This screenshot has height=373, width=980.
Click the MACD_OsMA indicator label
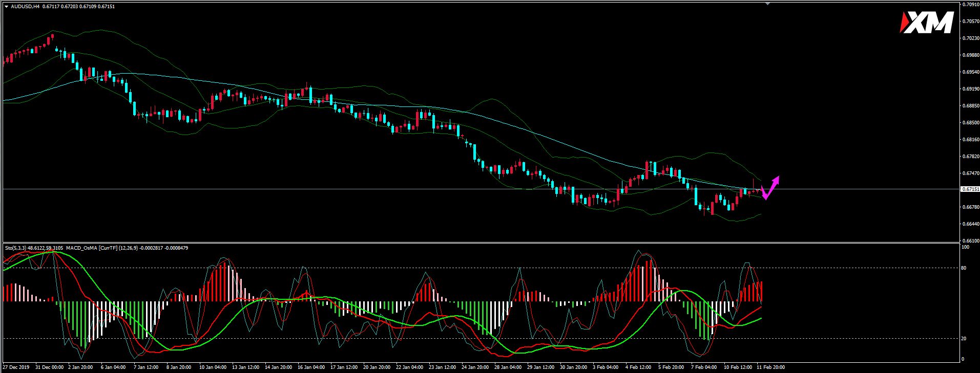coord(81,248)
